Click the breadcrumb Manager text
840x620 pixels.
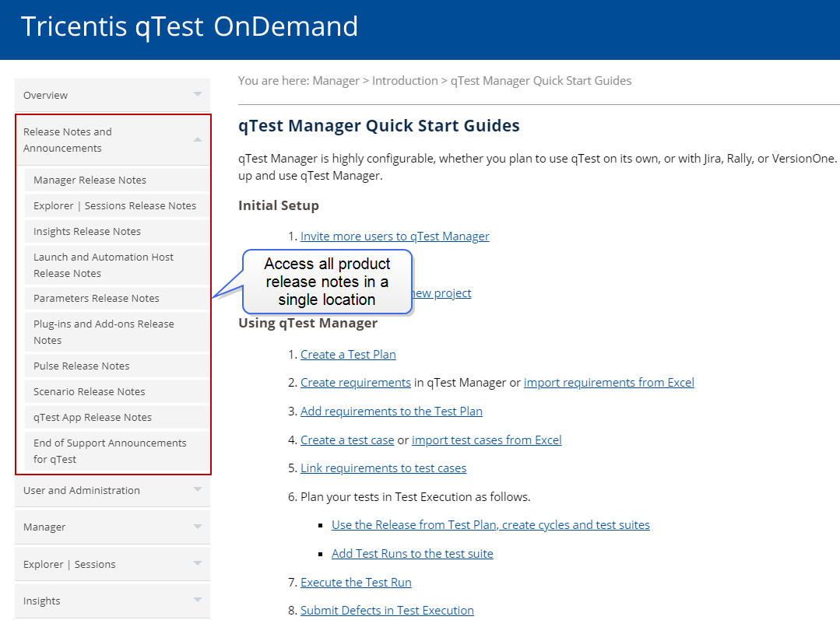coord(336,81)
